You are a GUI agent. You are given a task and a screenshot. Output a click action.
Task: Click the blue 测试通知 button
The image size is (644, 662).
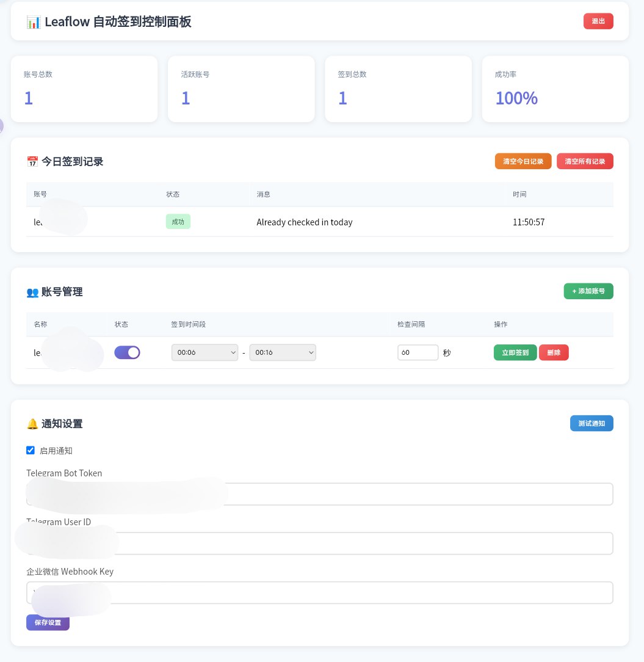pos(591,423)
